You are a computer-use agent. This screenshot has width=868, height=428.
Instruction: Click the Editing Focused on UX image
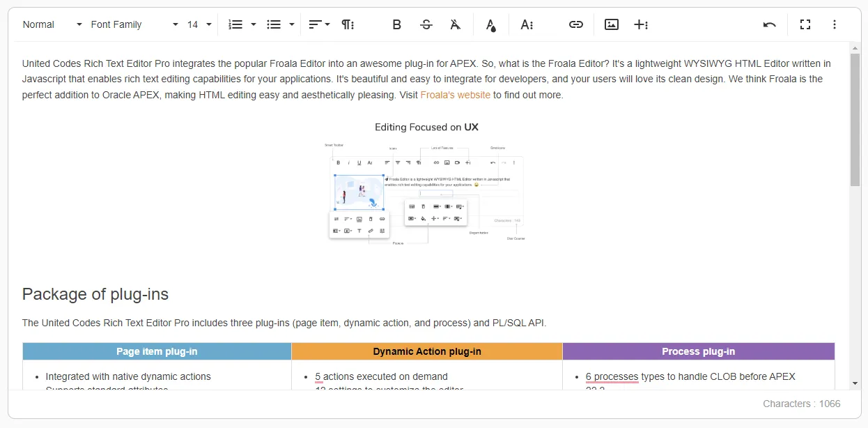point(426,184)
